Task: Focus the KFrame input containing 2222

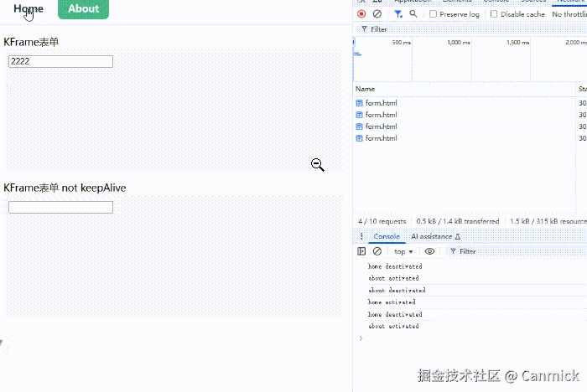Action: pyautogui.click(x=60, y=61)
